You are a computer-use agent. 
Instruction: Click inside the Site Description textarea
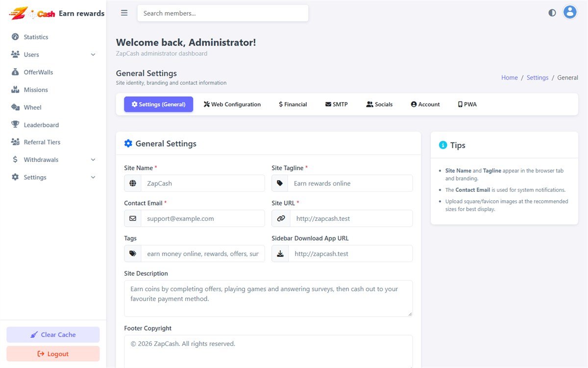pyautogui.click(x=268, y=298)
